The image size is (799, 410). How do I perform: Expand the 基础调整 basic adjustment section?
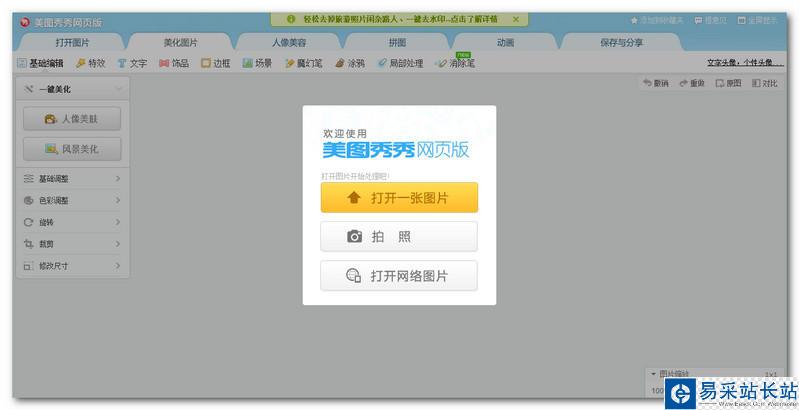72,179
